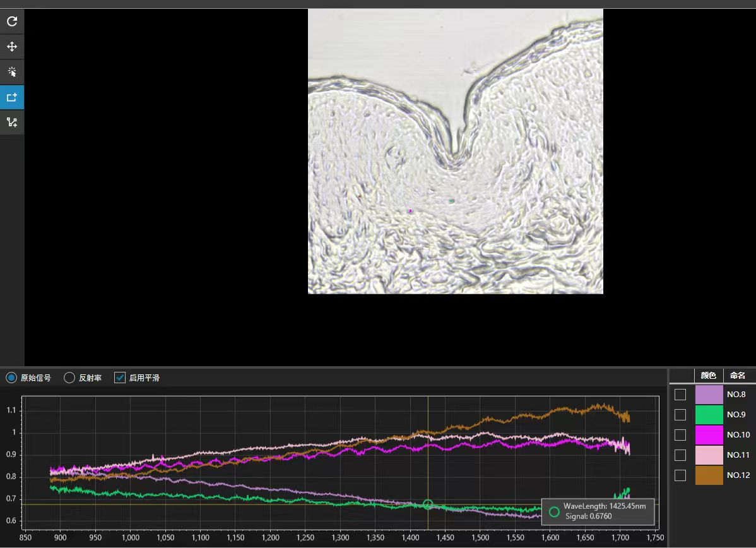Select the point click picker tool

pos(12,72)
